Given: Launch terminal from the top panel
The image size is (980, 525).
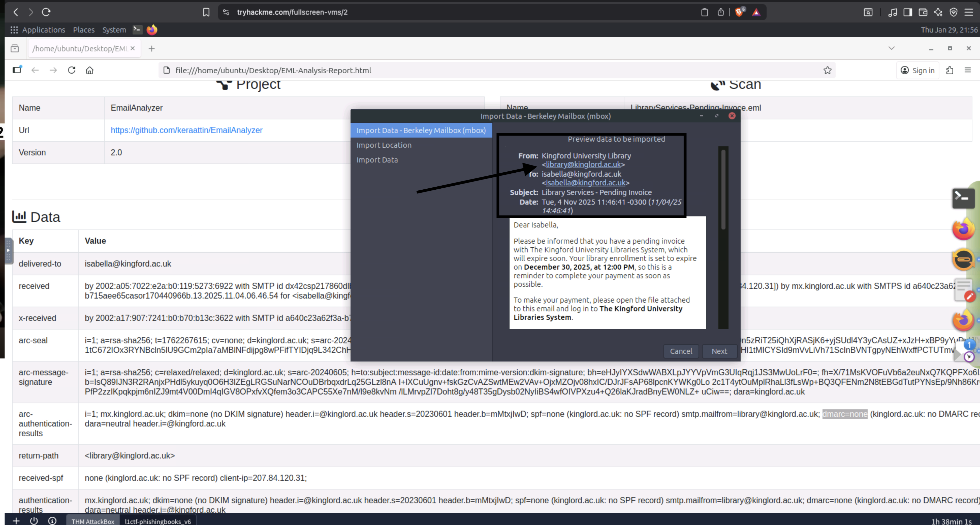Looking at the screenshot, I should [x=137, y=30].
